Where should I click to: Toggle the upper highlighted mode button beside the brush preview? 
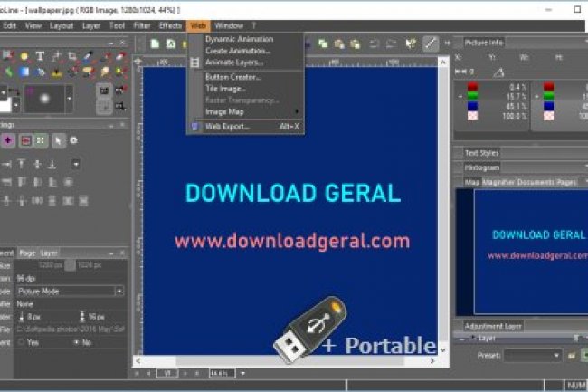click(x=104, y=91)
